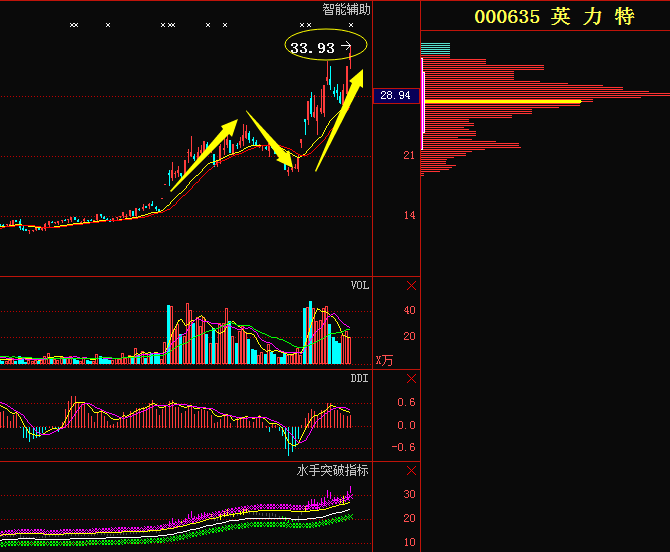
Task: Click the 33.93 high price label
Action: tap(312, 48)
